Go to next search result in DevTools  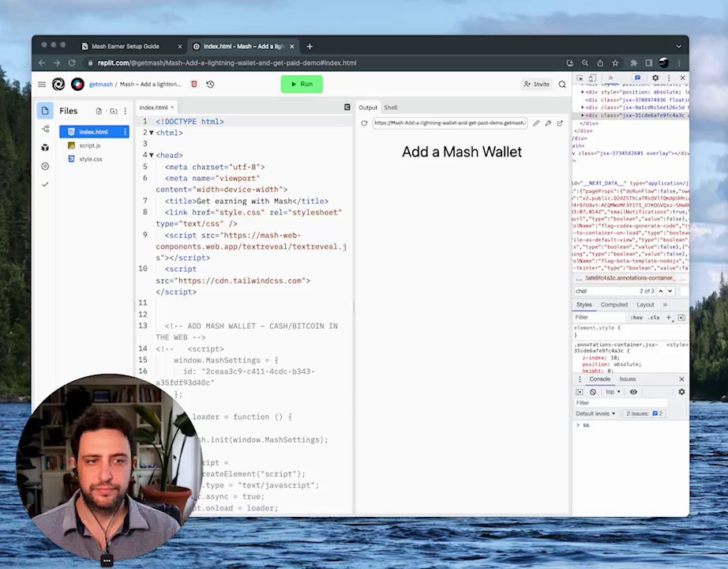[x=670, y=291]
